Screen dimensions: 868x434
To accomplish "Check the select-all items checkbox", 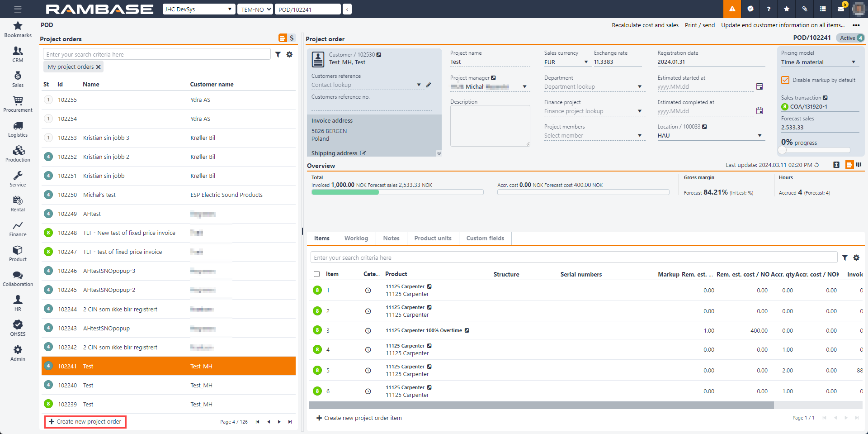I will (316, 274).
